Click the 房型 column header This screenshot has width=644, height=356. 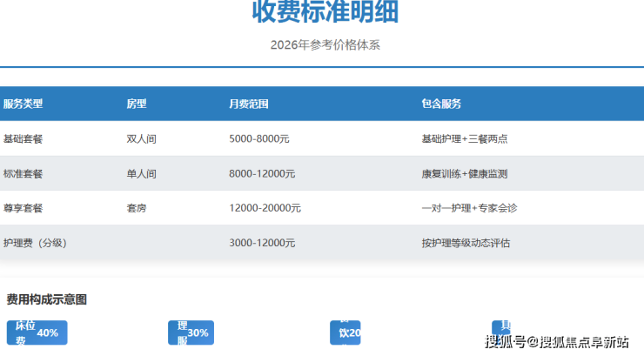[137, 104]
